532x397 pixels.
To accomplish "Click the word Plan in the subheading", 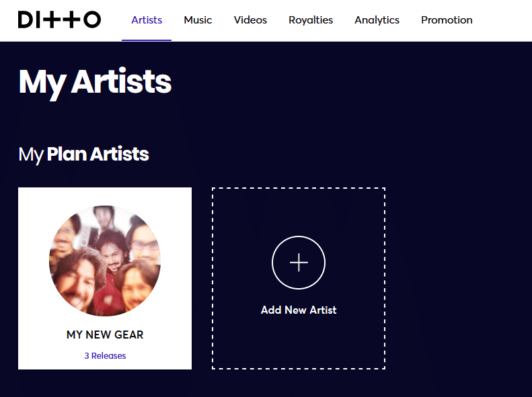I will click(67, 155).
